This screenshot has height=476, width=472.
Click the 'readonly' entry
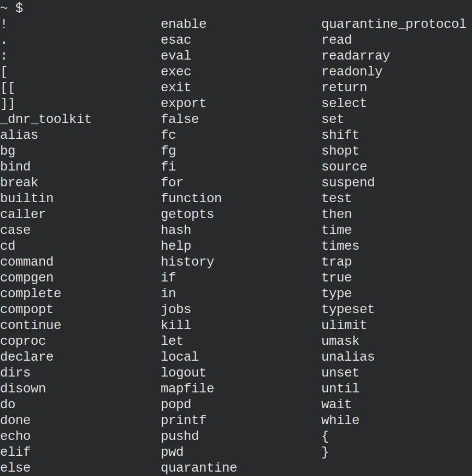click(352, 72)
